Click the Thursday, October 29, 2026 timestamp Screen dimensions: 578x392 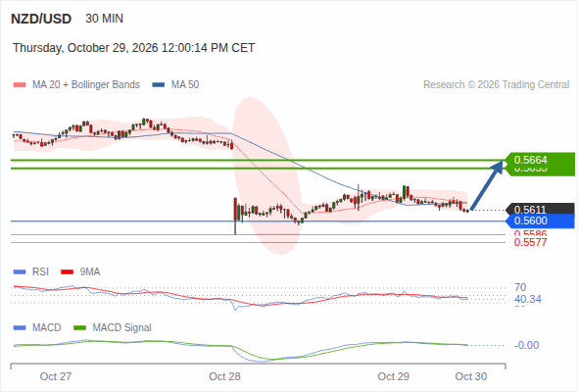tap(134, 48)
